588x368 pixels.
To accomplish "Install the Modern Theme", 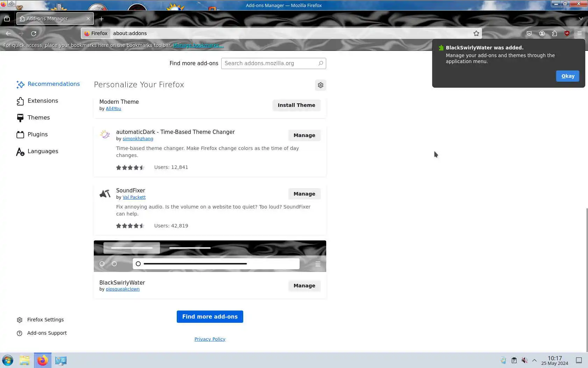I will point(296,105).
